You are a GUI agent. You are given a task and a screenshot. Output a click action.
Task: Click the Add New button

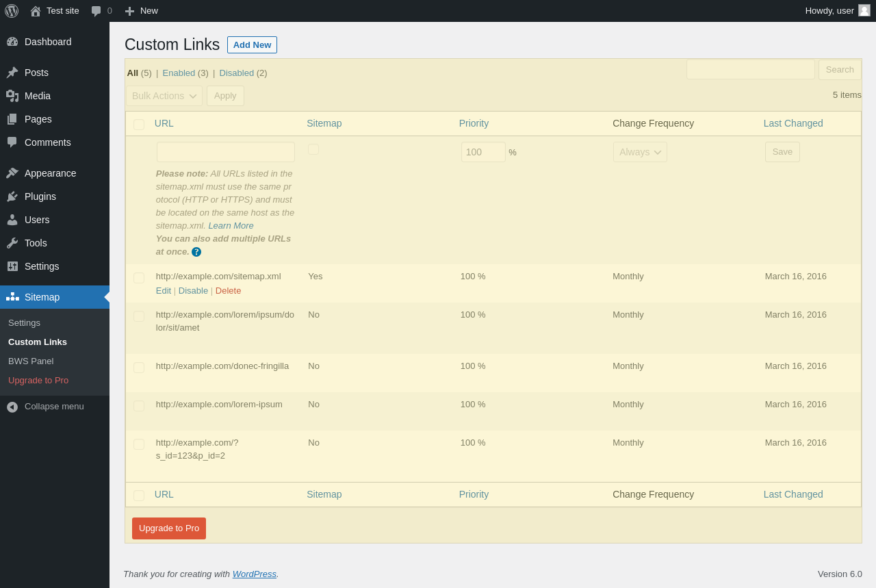[x=252, y=44]
